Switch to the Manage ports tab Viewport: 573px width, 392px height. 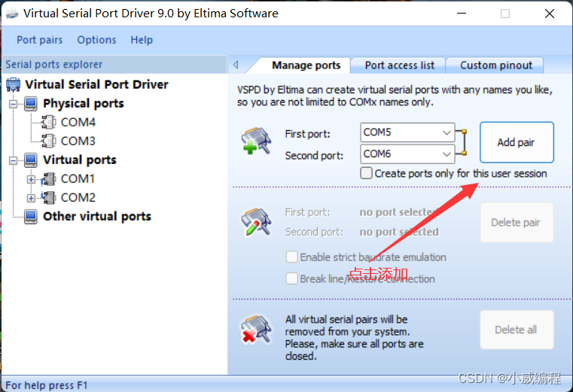tap(306, 65)
